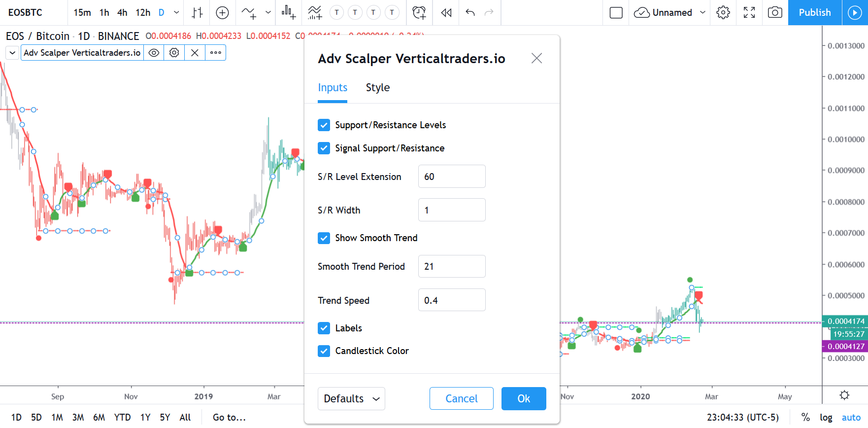The height and width of the screenshot is (428, 868).
Task: Enter fullscreen mode
Action: coord(749,13)
